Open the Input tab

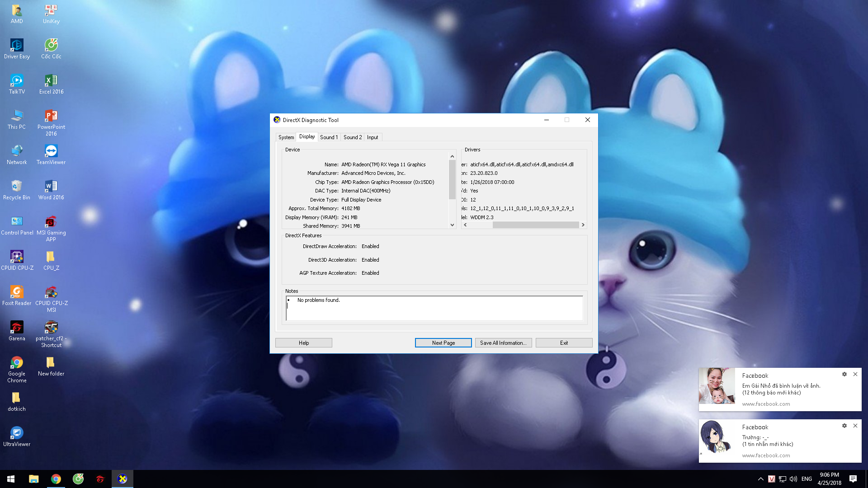tap(373, 137)
